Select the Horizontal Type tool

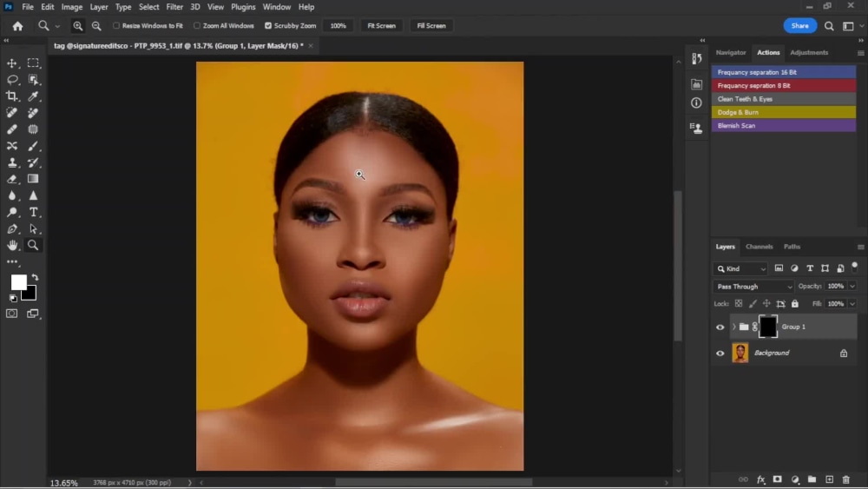[x=33, y=212]
